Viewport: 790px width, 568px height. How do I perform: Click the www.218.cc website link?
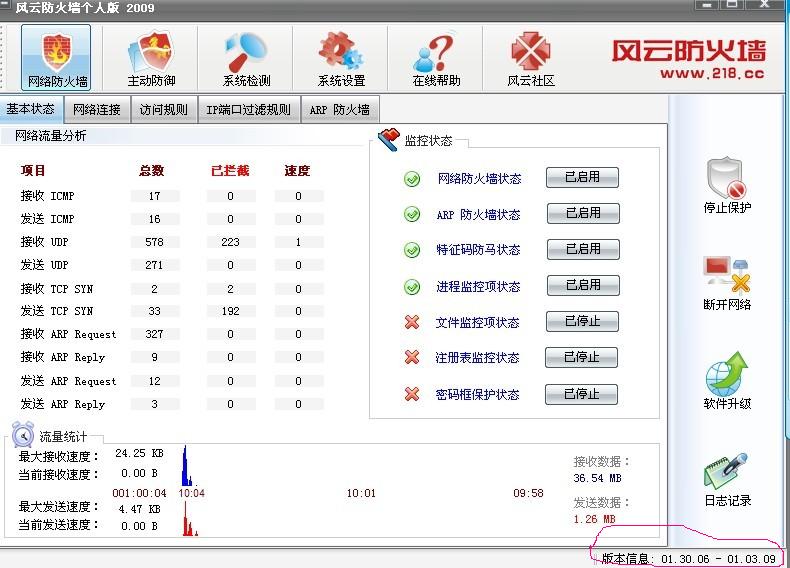[712, 74]
